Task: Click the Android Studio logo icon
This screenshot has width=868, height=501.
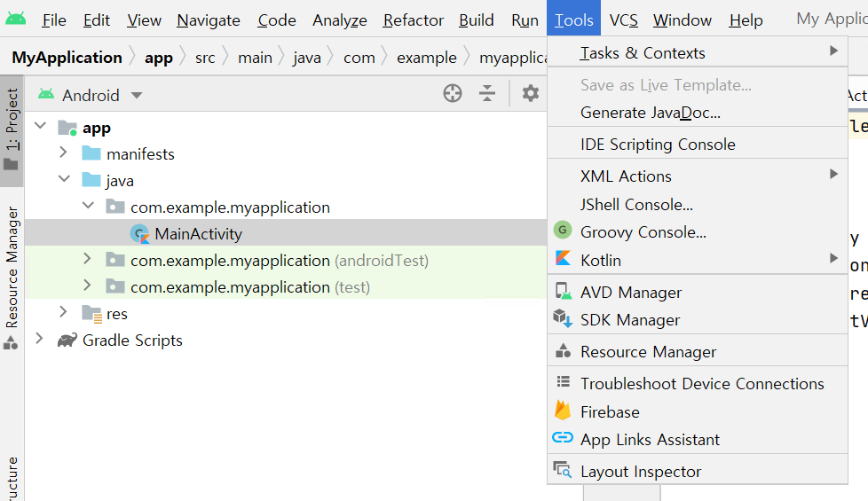Action: [x=15, y=20]
